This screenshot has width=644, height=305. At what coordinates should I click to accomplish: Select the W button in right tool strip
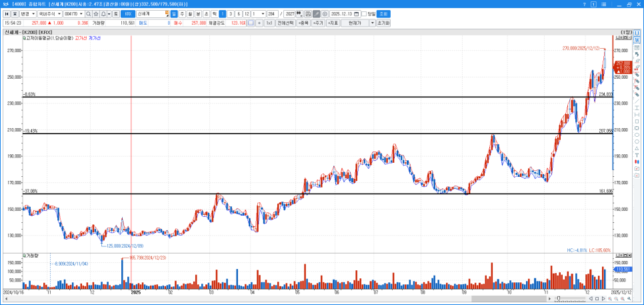(637, 40)
